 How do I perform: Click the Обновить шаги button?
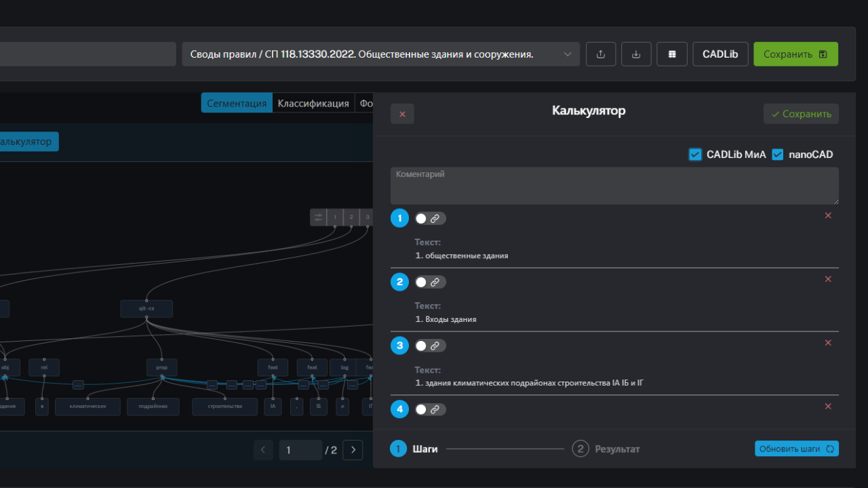click(x=796, y=449)
